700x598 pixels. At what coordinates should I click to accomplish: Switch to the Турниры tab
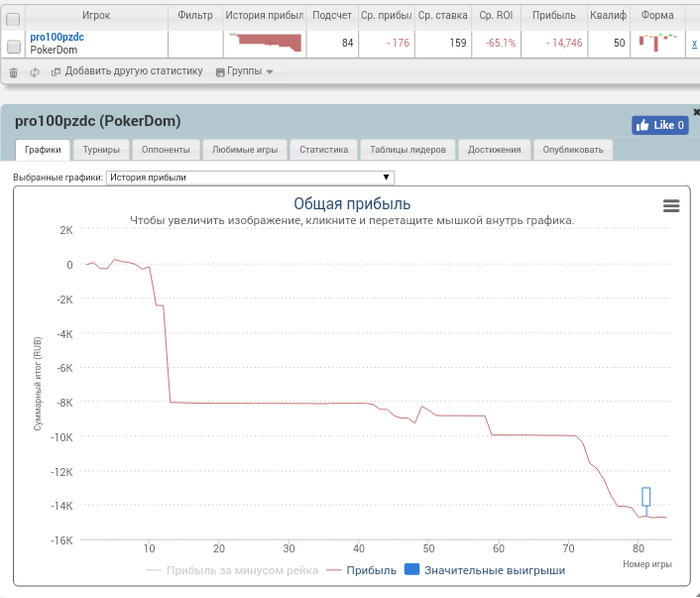[101, 150]
